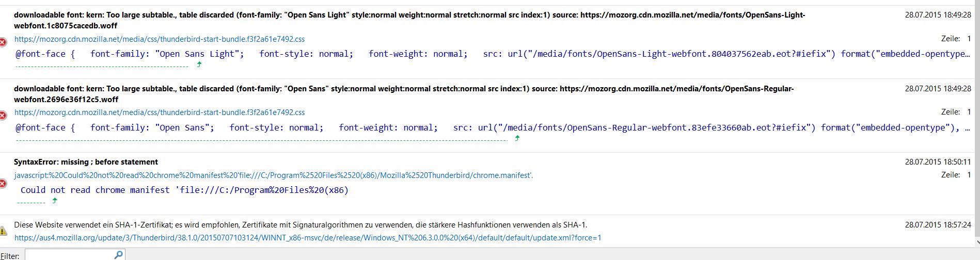Click the 18:50:11 timestamp
The image size is (980, 260).
(x=938, y=162)
